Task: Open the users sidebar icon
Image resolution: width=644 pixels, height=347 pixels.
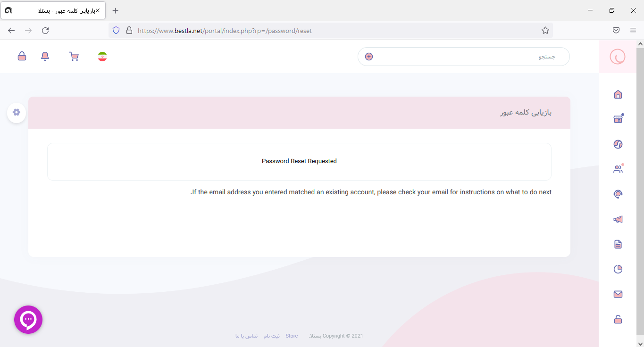Action: (x=618, y=169)
